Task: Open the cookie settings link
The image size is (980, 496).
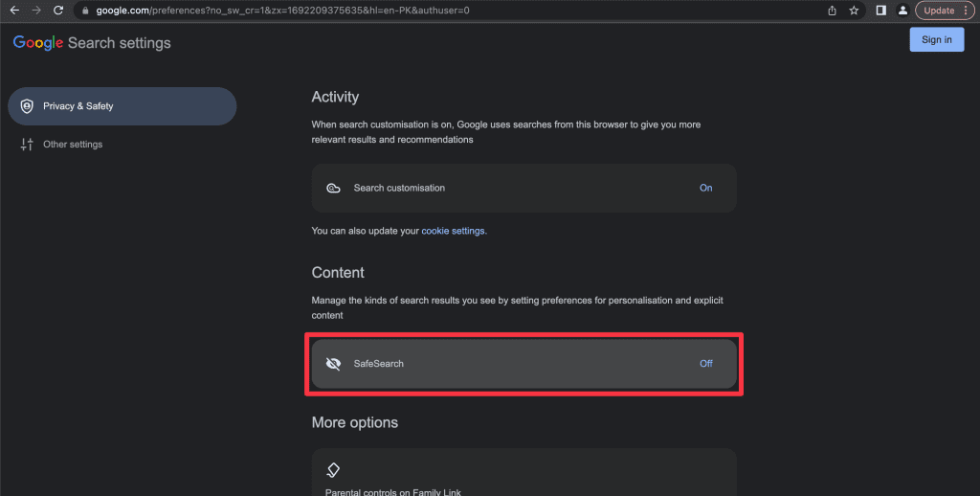Action: tap(453, 231)
